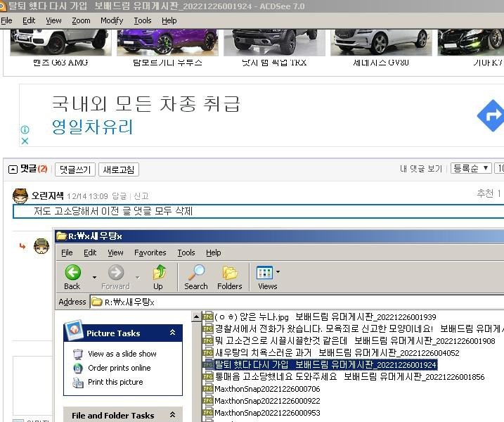The image size is (504, 422).
Task: Open the 등록순 sort dropdown
Action: click(x=470, y=169)
